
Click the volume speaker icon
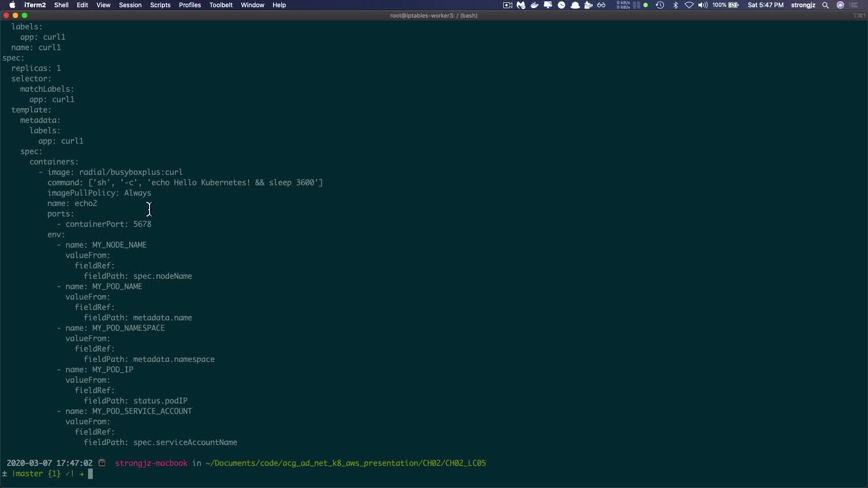703,5
